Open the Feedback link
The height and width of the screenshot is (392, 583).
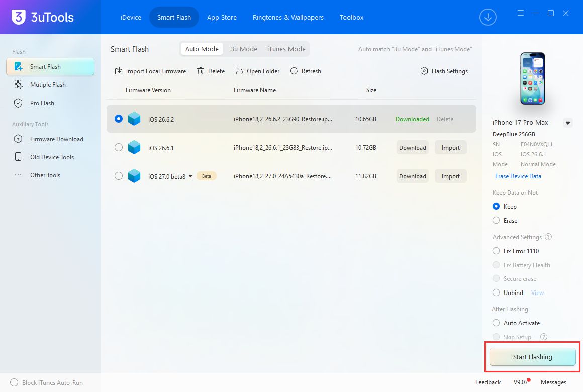click(488, 382)
